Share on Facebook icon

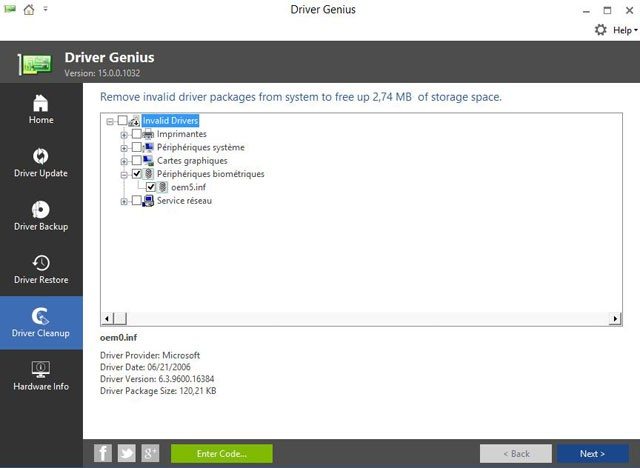click(103, 453)
